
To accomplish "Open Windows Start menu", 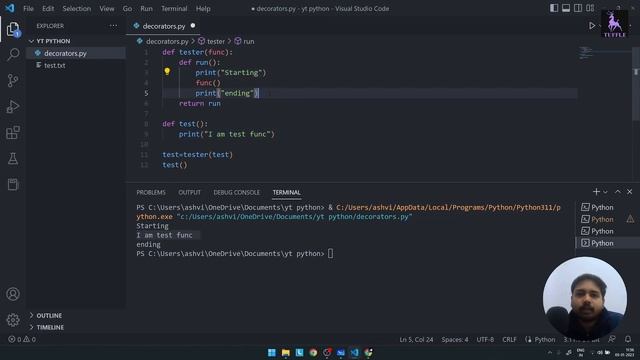I will (x=271, y=353).
